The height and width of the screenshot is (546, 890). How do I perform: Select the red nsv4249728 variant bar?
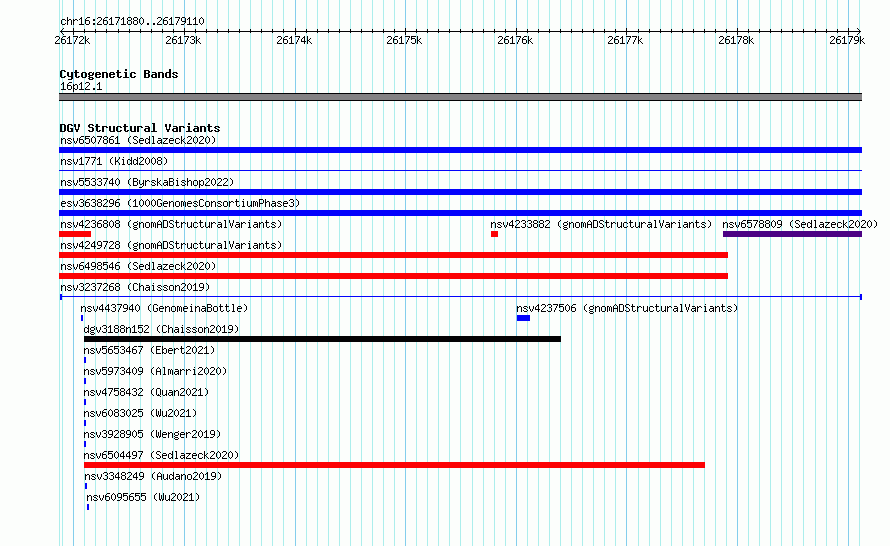click(393, 255)
